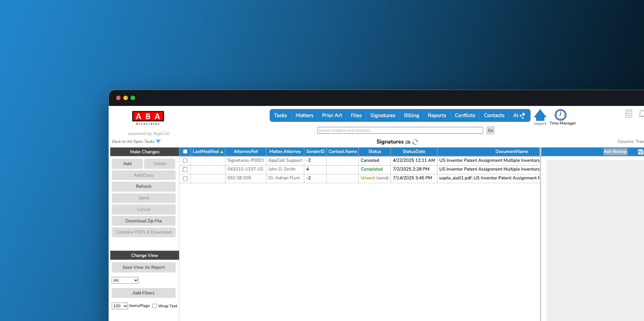The image size is (644, 321).
Task: Check the 092 08 005 row checkbox
Action: pyautogui.click(x=185, y=178)
